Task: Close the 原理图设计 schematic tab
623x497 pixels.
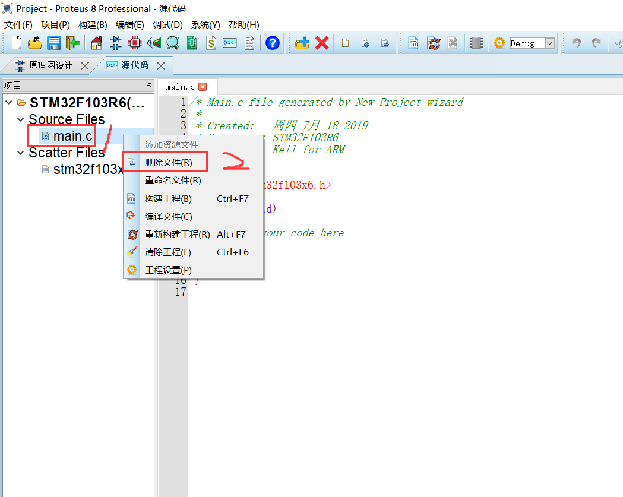Action: [x=84, y=66]
